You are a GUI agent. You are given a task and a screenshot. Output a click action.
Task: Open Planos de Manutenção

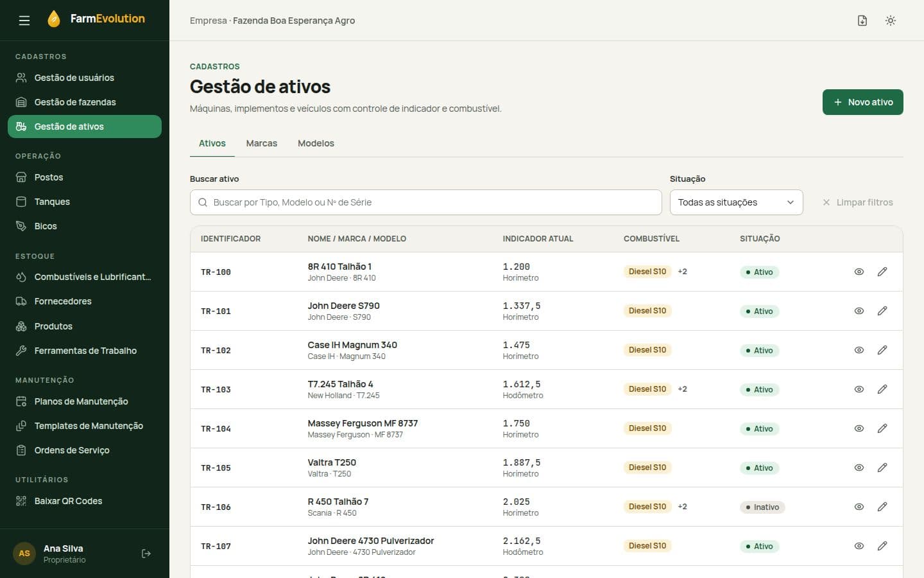pyautogui.click(x=85, y=401)
